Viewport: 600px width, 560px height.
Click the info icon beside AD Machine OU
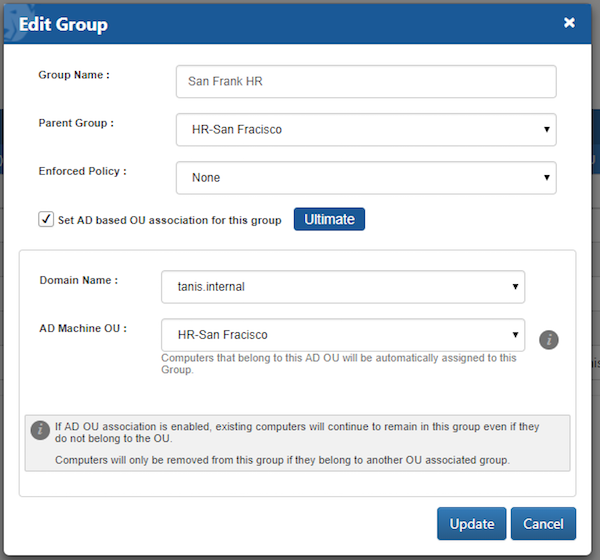point(548,339)
